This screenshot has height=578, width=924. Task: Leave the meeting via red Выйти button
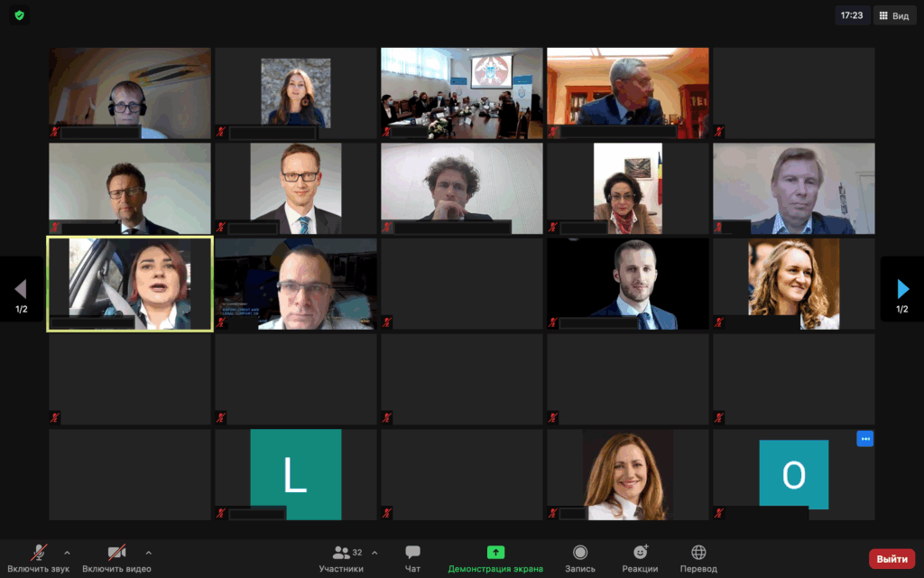coord(892,558)
